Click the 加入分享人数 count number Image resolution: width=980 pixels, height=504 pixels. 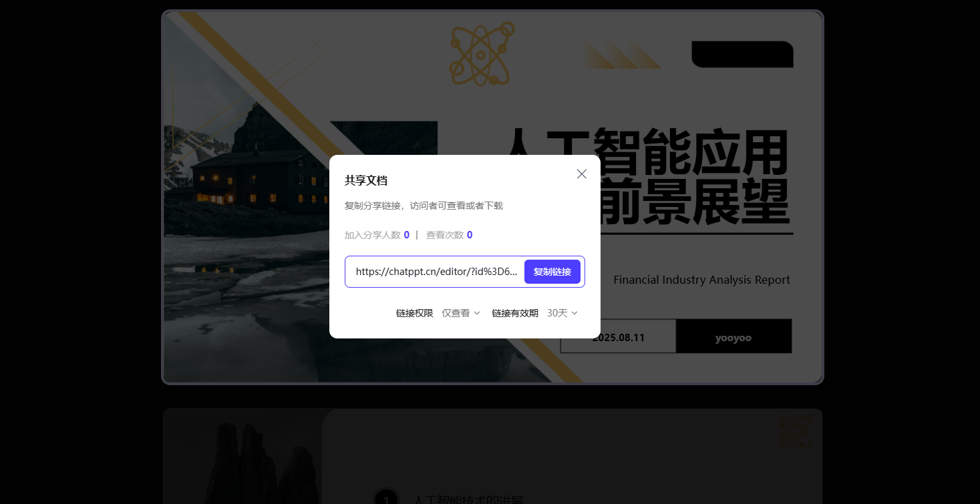tap(406, 235)
